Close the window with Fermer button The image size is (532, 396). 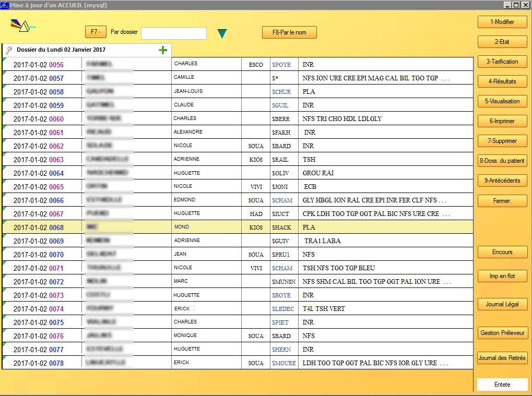(502, 200)
